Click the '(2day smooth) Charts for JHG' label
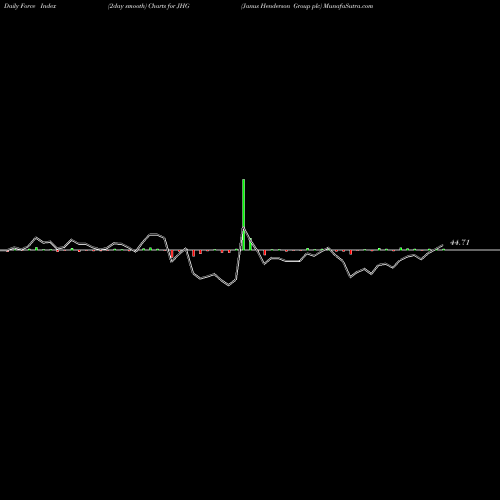The height and width of the screenshot is (500, 500). pos(149,6)
